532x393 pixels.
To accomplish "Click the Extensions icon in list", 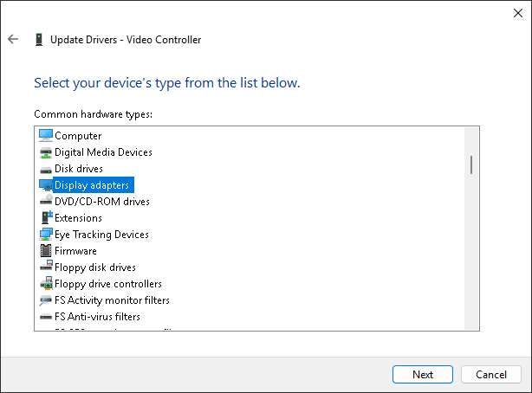I will (46, 218).
